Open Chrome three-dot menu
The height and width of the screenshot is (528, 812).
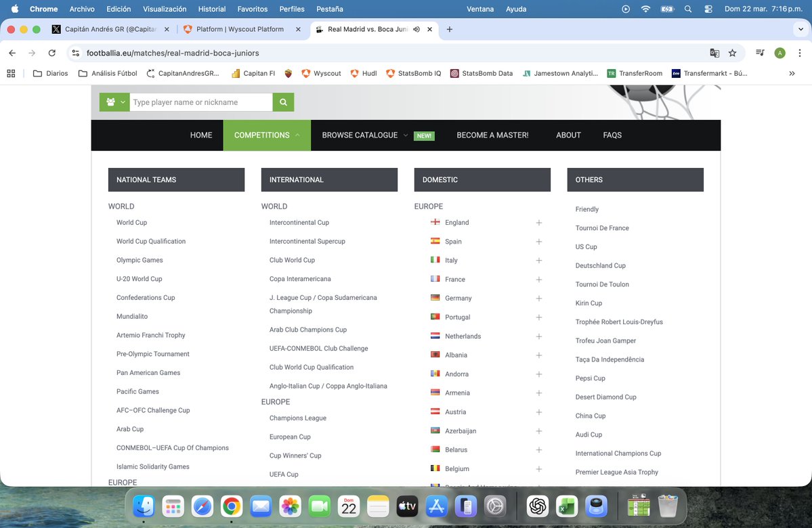pyautogui.click(x=800, y=53)
